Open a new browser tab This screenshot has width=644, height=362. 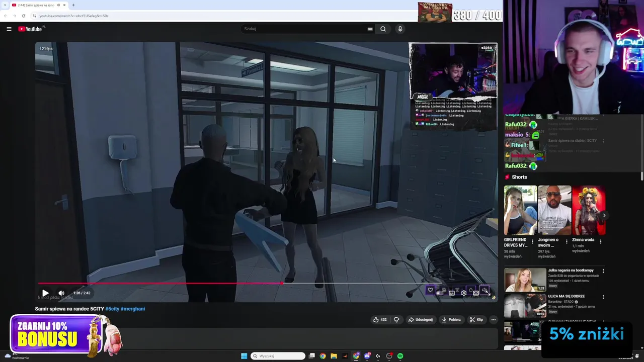(73, 5)
